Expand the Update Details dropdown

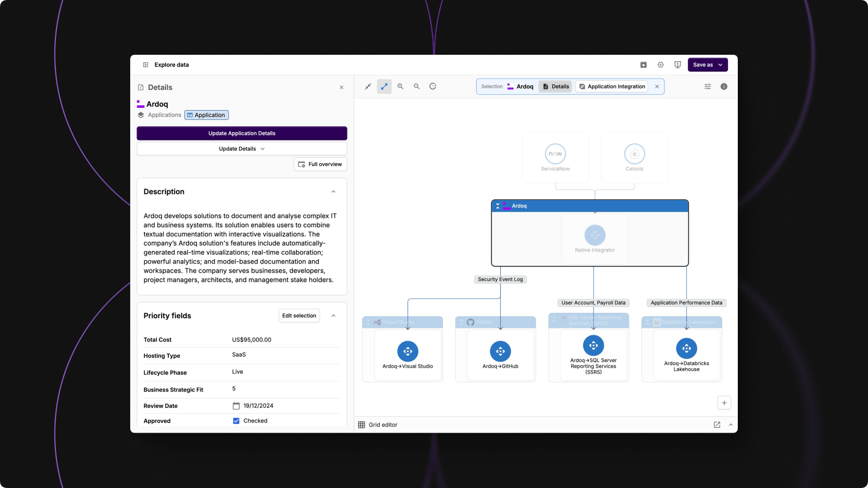point(242,149)
